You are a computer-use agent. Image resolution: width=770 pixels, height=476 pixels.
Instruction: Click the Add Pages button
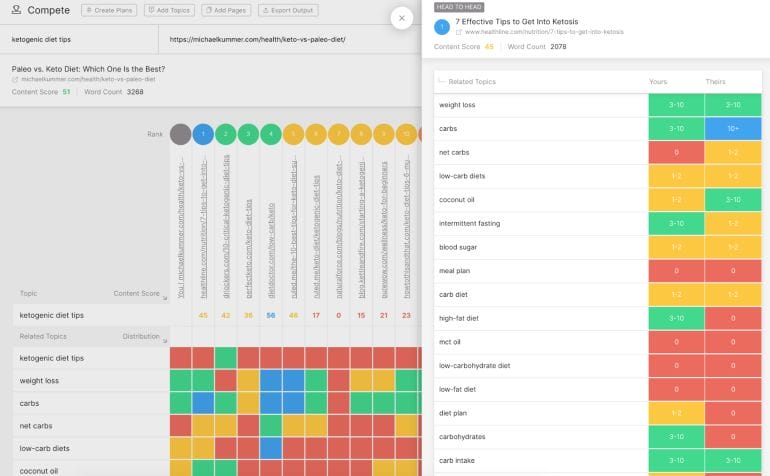click(x=226, y=10)
